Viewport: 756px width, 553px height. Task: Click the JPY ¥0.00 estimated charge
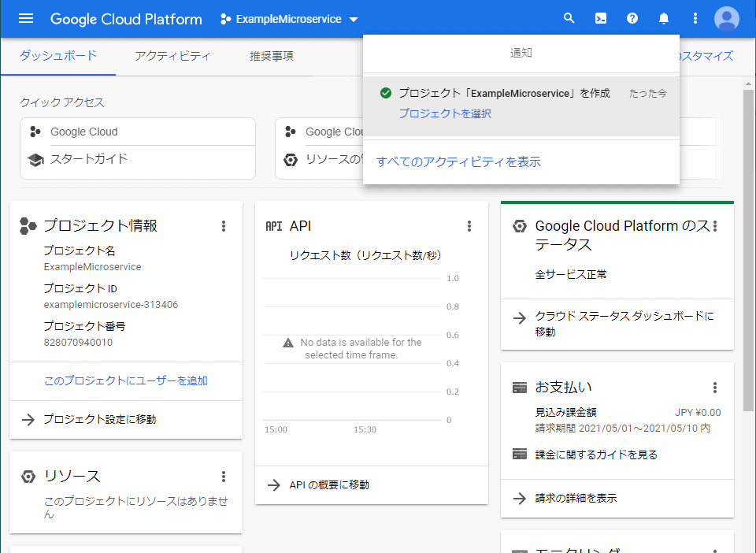pos(698,413)
